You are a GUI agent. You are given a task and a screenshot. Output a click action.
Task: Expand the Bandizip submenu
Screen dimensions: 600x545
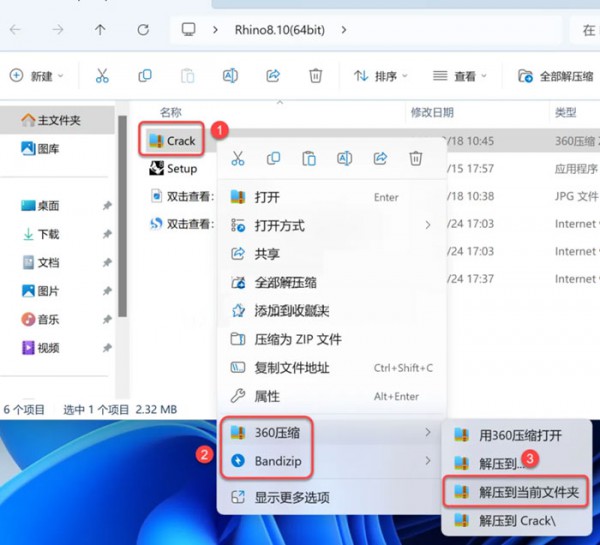331,461
